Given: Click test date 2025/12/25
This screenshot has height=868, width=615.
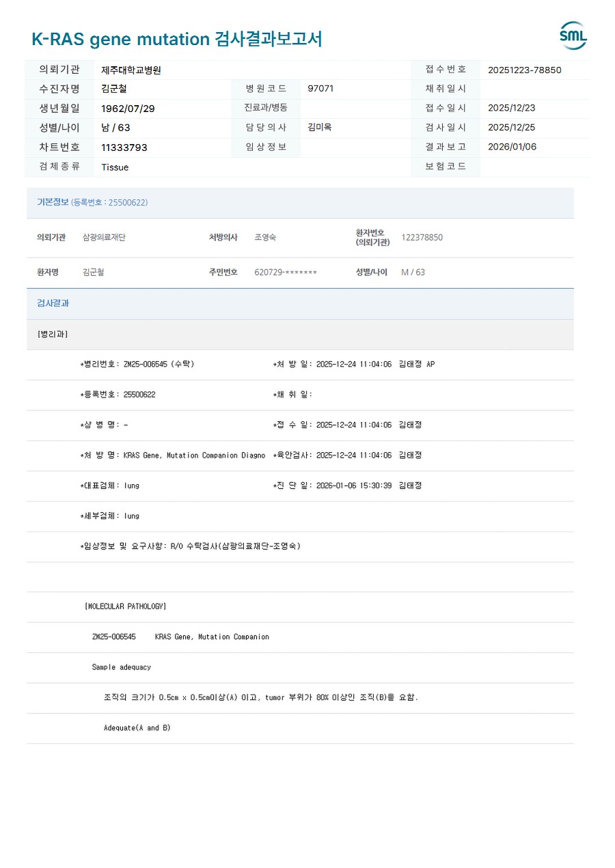Looking at the screenshot, I should tap(512, 128).
